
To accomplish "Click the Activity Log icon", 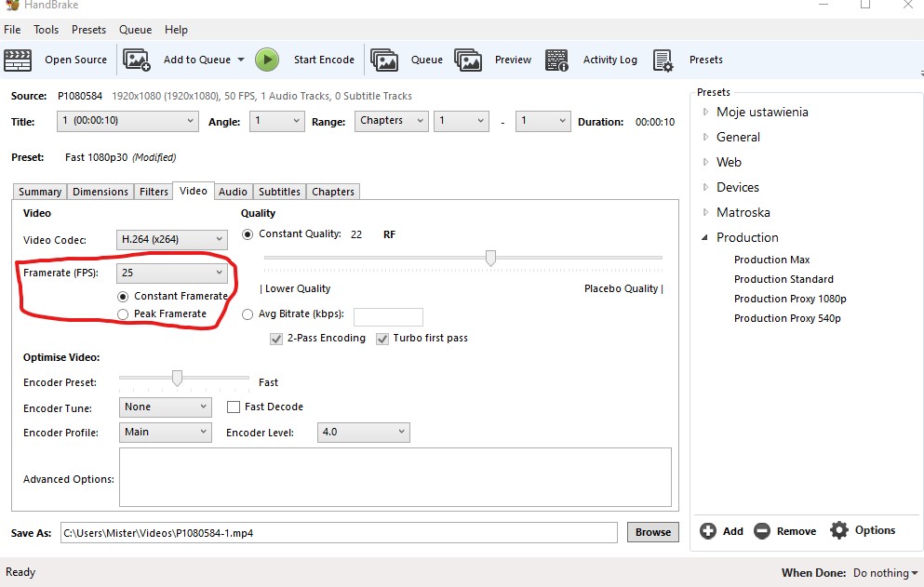I will click(x=556, y=60).
